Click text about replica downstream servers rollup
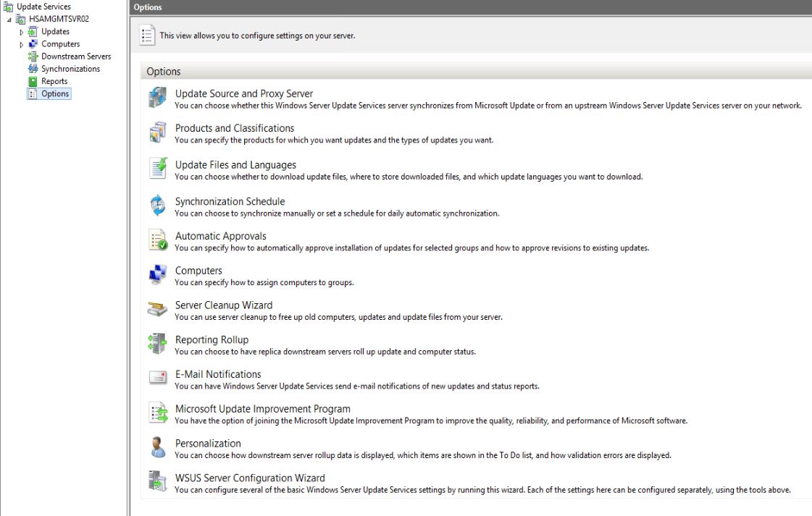Screen dimensions: 812x516 pos(325,352)
